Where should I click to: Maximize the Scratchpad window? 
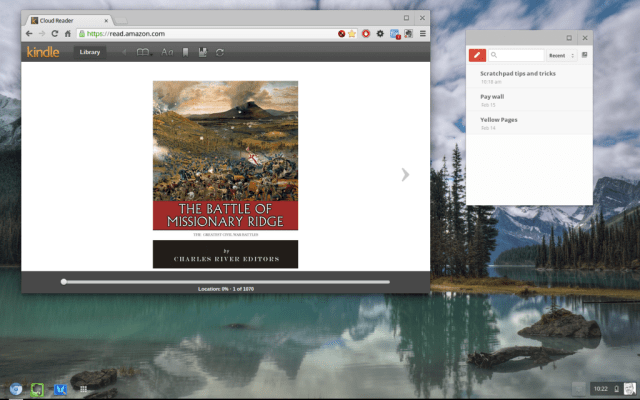[x=569, y=38]
